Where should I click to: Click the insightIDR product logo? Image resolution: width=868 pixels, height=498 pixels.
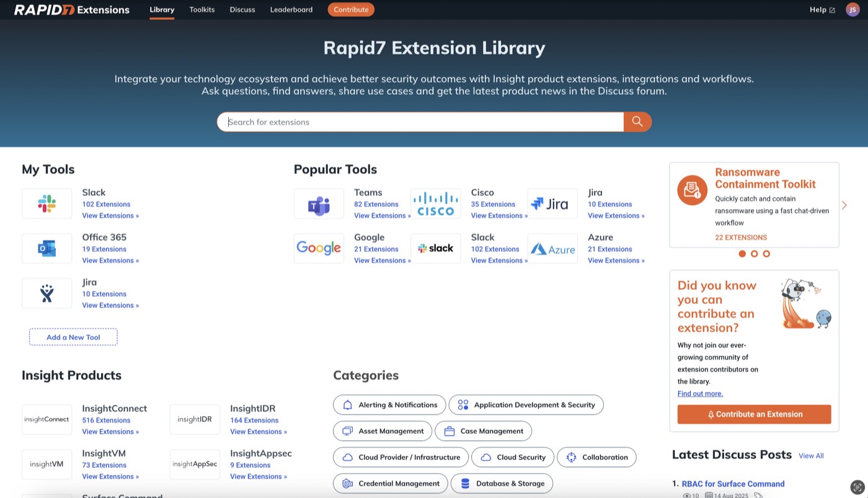point(195,419)
